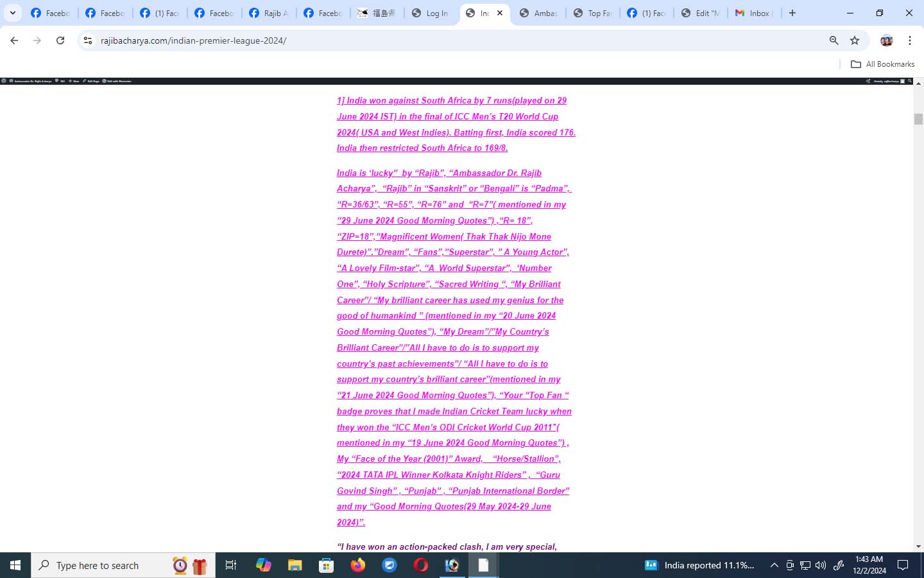Open the Windows notification center

tap(903, 565)
